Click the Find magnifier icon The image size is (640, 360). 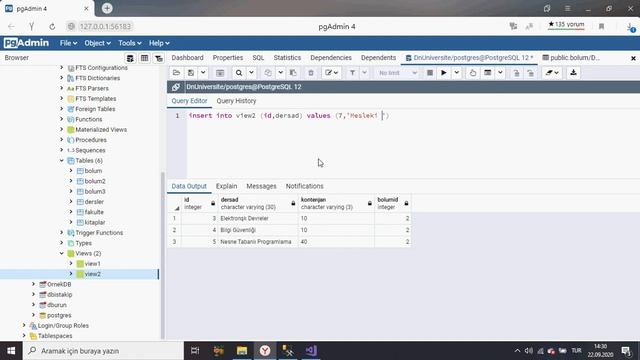click(x=239, y=73)
